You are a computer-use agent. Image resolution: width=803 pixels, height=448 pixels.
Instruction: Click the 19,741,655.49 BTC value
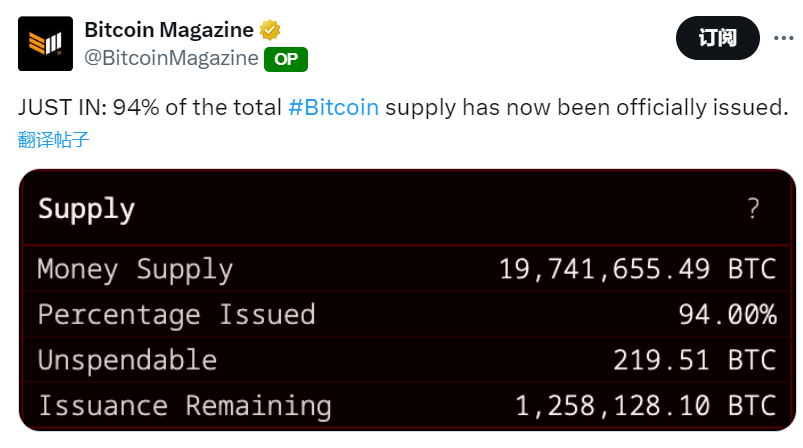[637, 269]
